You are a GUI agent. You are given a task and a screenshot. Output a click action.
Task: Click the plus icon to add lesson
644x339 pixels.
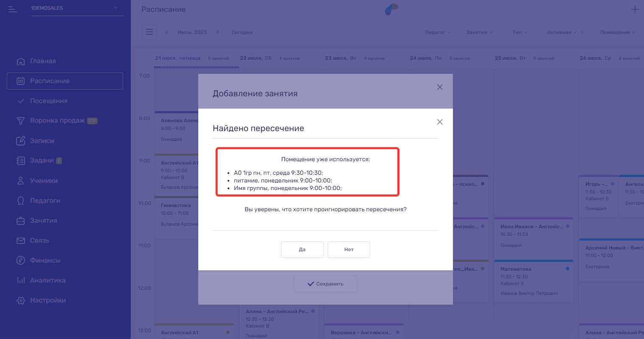(635, 9)
